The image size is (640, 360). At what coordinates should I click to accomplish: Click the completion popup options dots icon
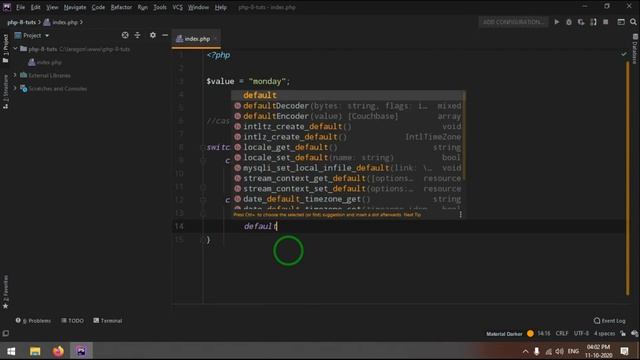click(460, 214)
